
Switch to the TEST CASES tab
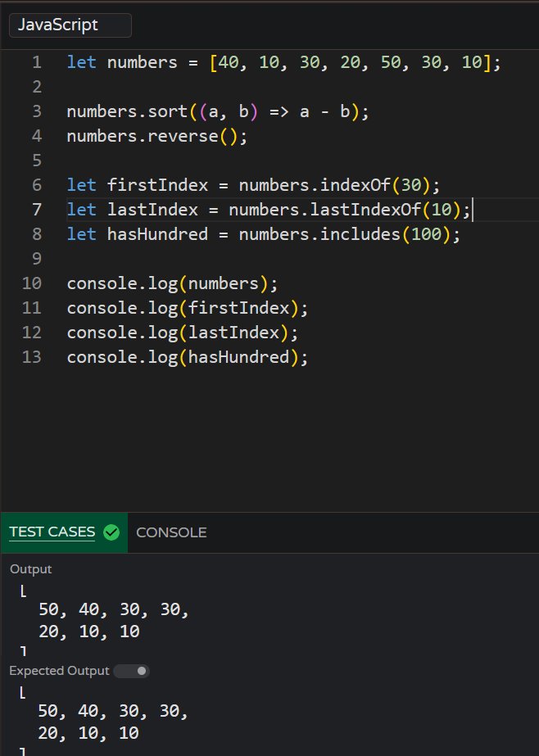[x=64, y=532]
